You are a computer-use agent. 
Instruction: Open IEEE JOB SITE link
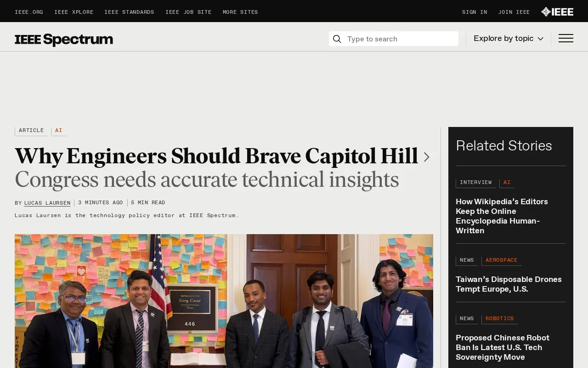(x=188, y=12)
